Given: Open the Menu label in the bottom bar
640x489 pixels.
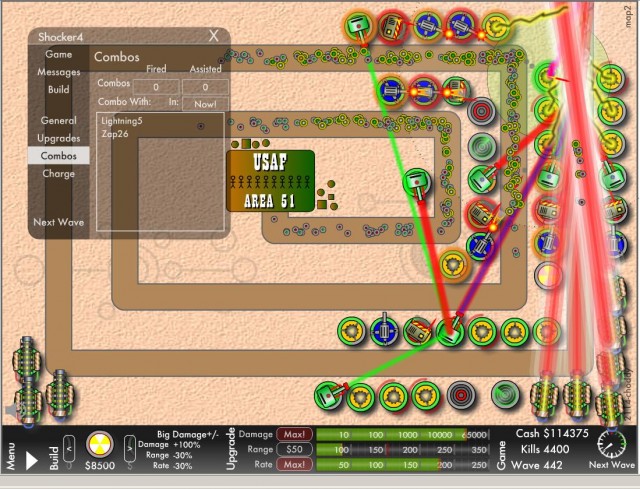Looking at the screenshot, I should tap(10, 456).
